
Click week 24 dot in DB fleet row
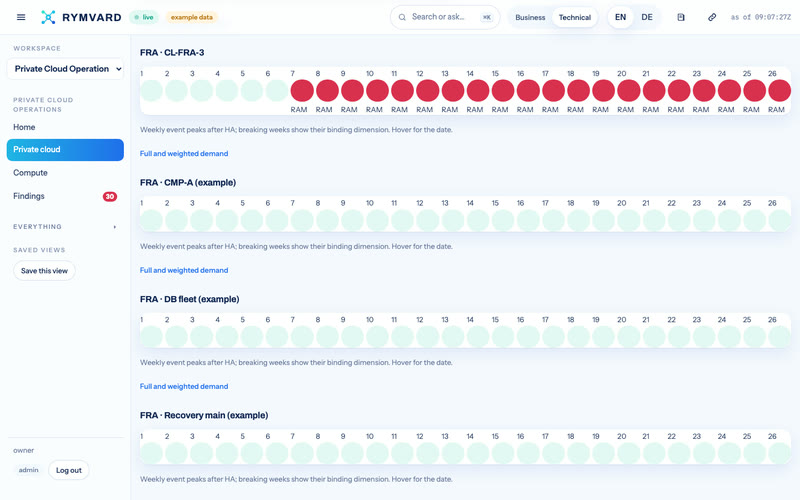(x=729, y=337)
